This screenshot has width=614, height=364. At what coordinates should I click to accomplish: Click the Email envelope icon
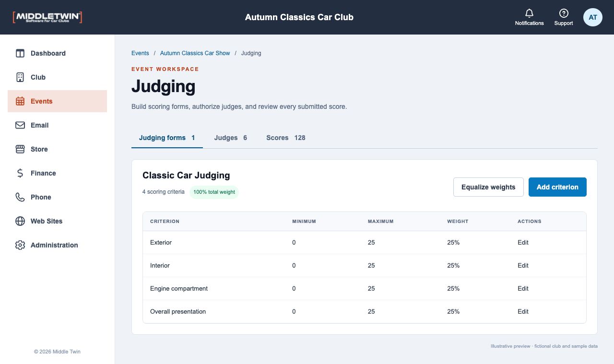click(x=20, y=125)
